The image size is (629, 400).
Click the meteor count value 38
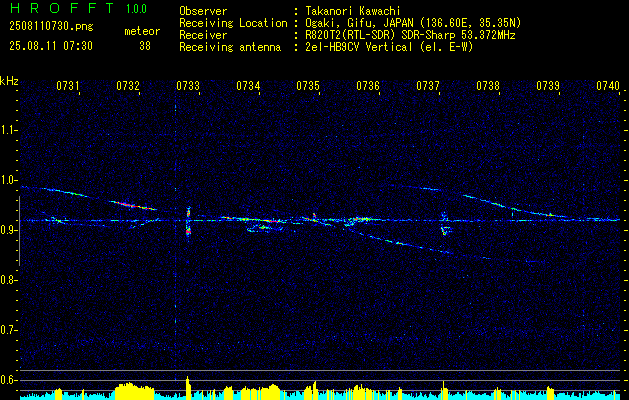tap(145, 46)
